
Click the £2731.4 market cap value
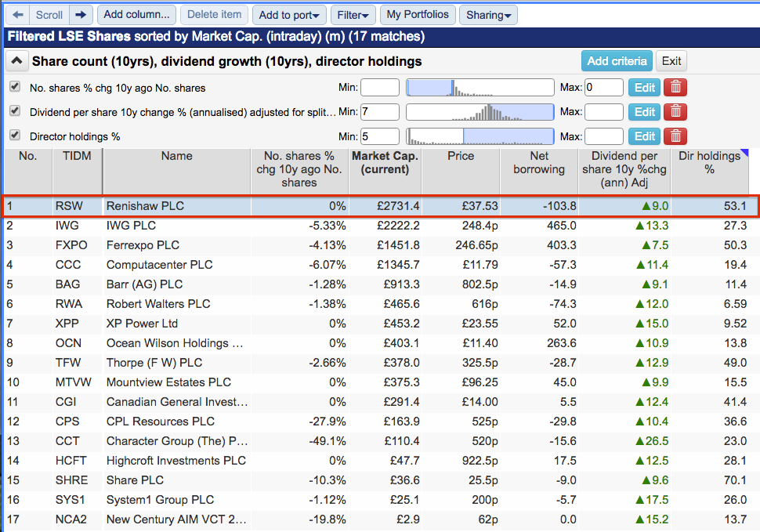(x=399, y=206)
